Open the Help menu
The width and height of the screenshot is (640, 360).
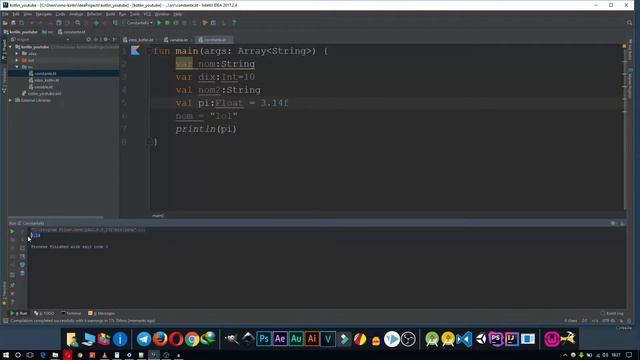pos(178,14)
